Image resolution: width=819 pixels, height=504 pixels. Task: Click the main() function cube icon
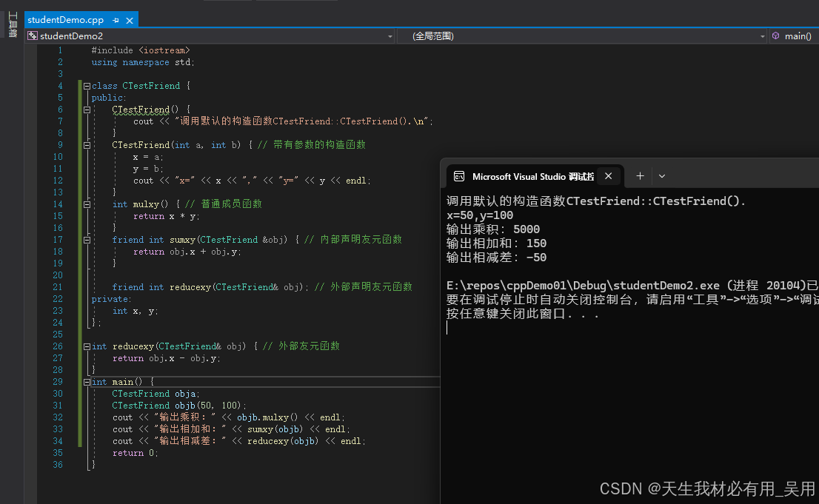(x=776, y=36)
